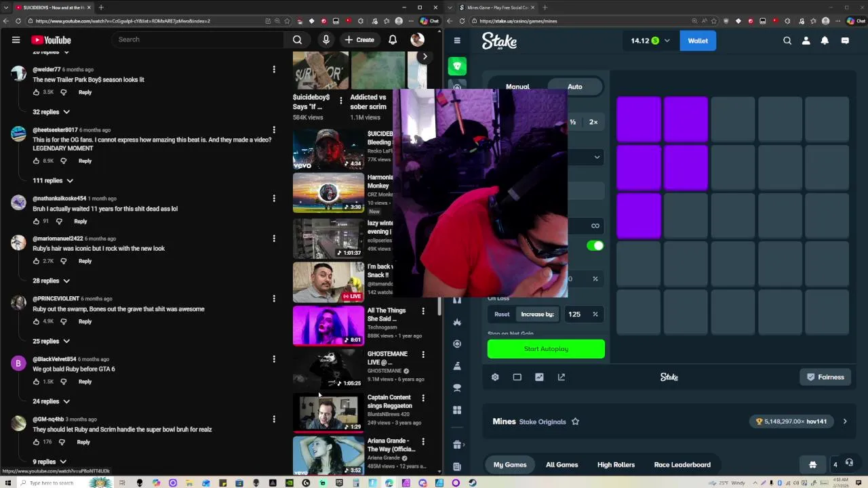Screen dimensions: 868x488
Task: Expand 111 replies thread
Action: pos(52,180)
